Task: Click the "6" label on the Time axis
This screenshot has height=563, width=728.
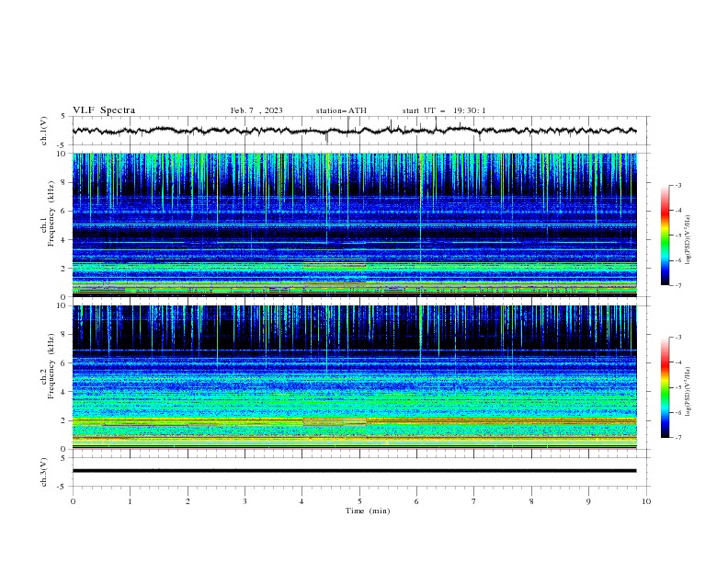Action: (x=416, y=501)
